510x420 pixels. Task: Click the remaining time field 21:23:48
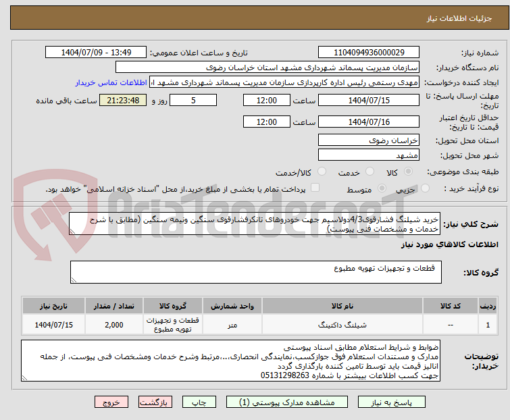click(123, 100)
